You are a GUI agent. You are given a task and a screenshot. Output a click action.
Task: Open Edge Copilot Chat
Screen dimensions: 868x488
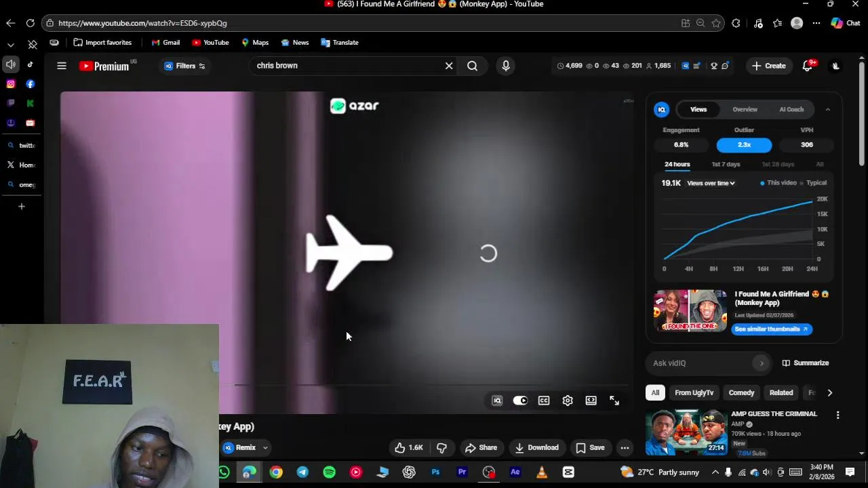pos(845,23)
